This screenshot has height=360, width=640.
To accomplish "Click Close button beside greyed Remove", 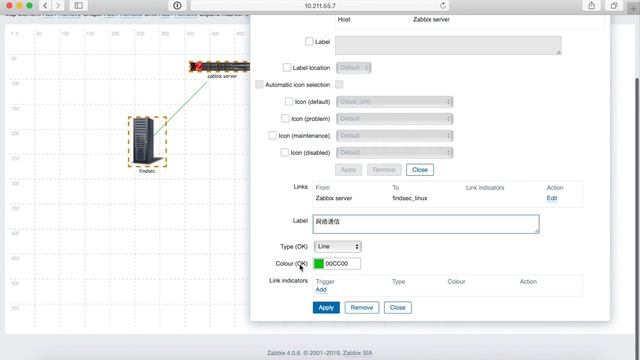I will [x=420, y=170].
